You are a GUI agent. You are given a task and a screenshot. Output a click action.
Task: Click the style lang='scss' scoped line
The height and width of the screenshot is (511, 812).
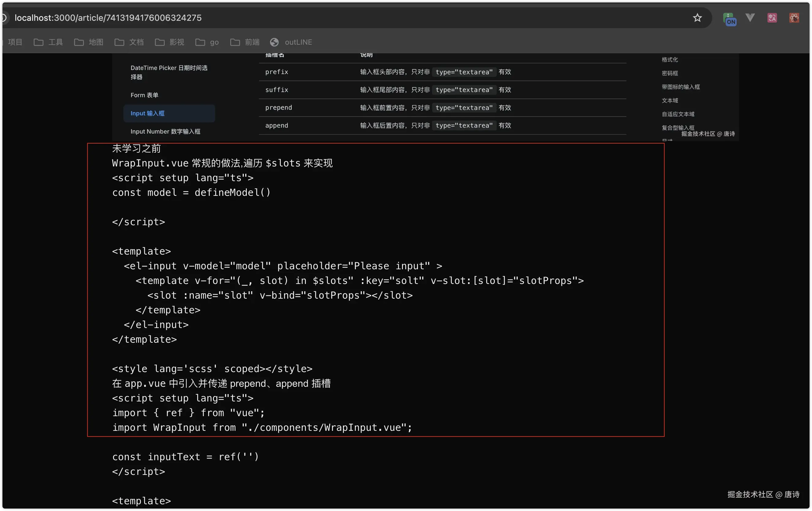(212, 369)
